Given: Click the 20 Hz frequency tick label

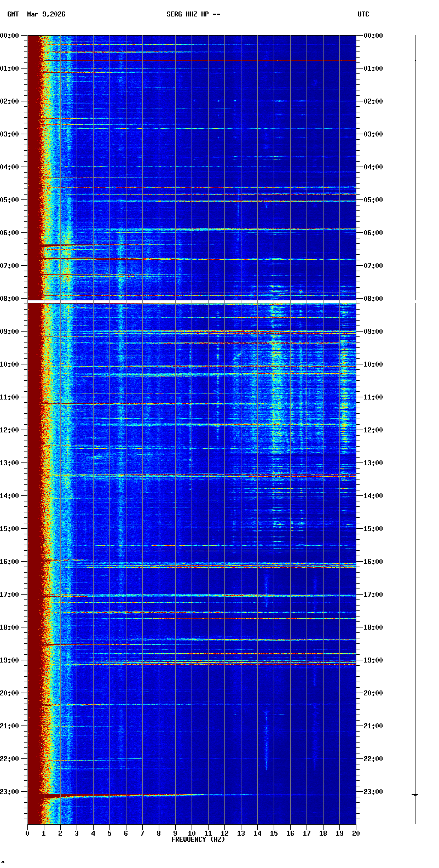Looking at the screenshot, I should pyautogui.click(x=356, y=833).
